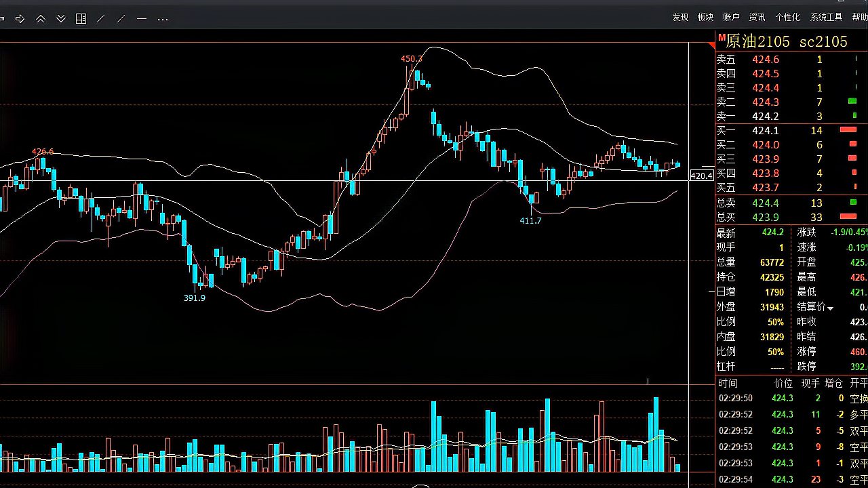Click the 450.3 high price label on chart
This screenshot has width=868, height=488.
click(x=411, y=59)
